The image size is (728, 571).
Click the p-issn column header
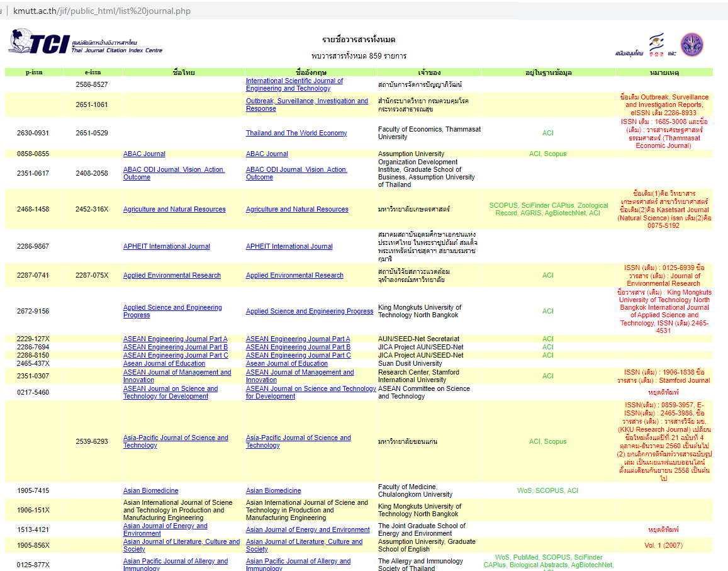pos(34,72)
